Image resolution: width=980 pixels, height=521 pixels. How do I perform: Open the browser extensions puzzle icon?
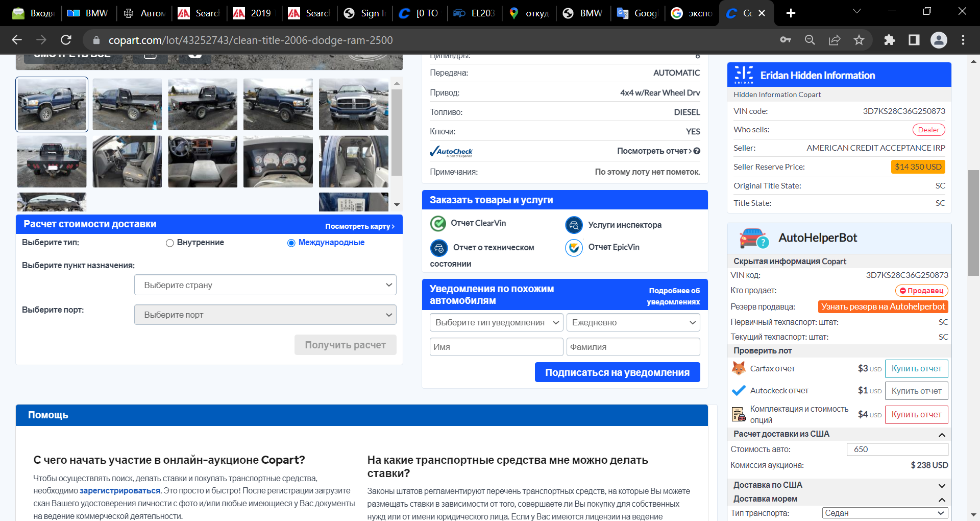890,40
